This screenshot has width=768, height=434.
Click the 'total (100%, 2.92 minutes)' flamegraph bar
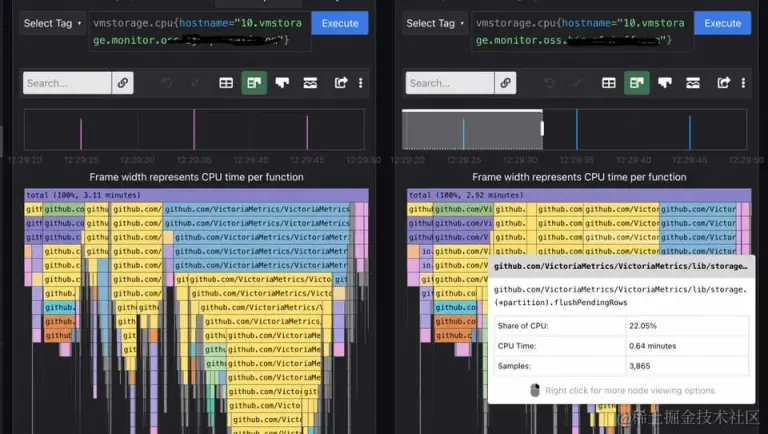point(579,195)
